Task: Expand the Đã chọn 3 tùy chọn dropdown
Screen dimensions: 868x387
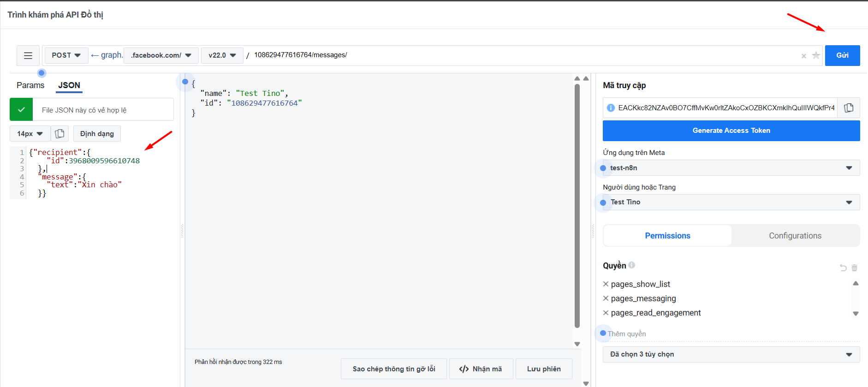Action: (731, 354)
